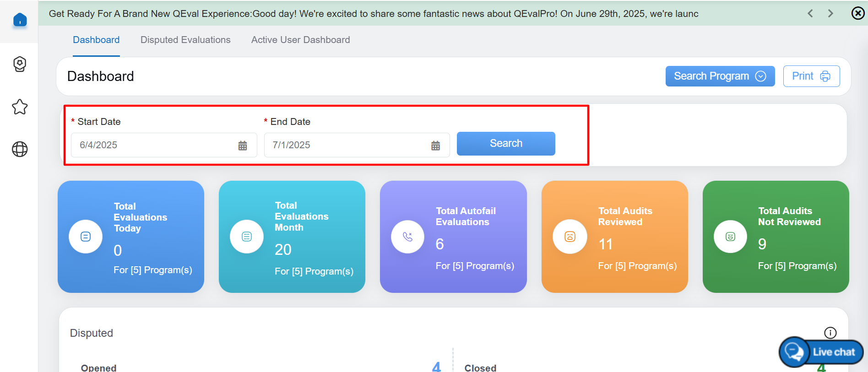Open the globe icon in the sidebar
The width and height of the screenshot is (868, 372).
(20, 149)
